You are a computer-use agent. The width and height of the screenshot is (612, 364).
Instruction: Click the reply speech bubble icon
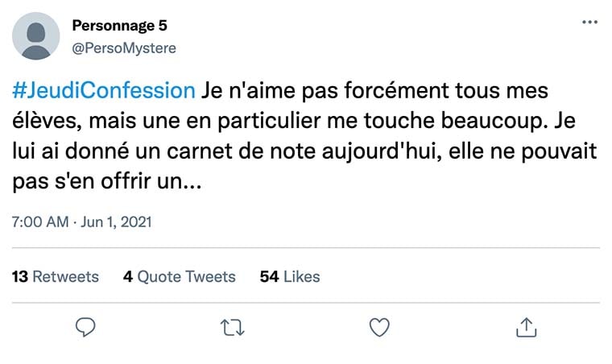[x=85, y=326]
